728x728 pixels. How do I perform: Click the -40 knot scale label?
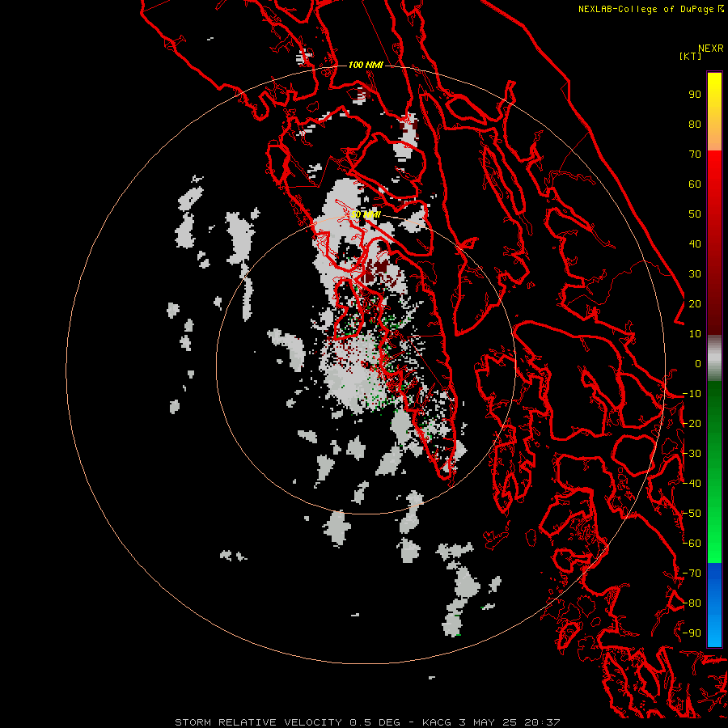(692, 484)
